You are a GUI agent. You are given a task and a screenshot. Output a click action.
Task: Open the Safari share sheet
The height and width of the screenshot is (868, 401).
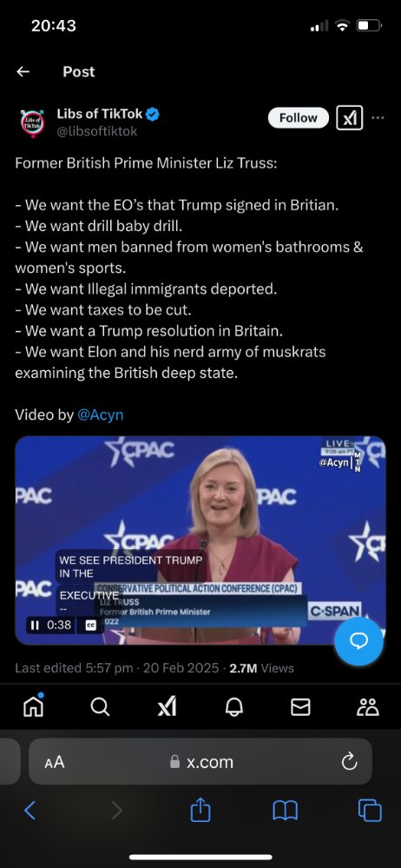200,809
